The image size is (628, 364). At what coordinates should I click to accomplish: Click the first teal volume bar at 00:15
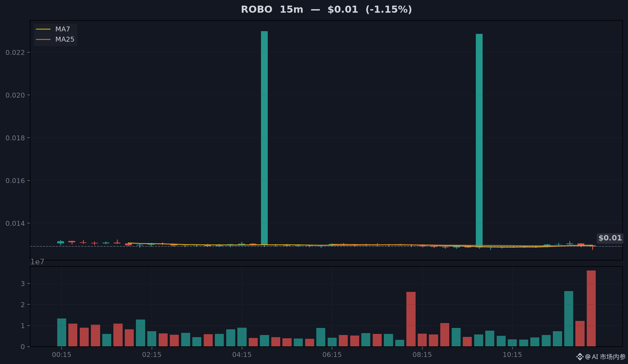point(62,333)
